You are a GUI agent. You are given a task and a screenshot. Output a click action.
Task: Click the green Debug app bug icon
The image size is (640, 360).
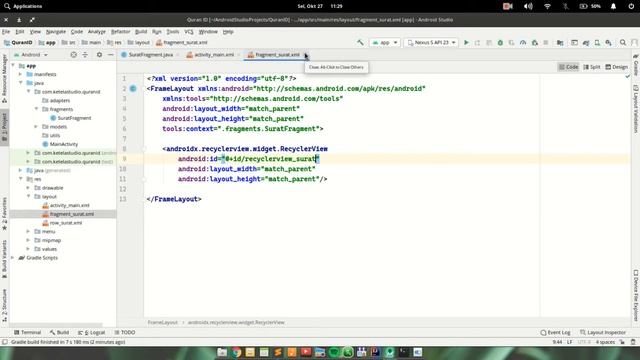tap(500, 42)
